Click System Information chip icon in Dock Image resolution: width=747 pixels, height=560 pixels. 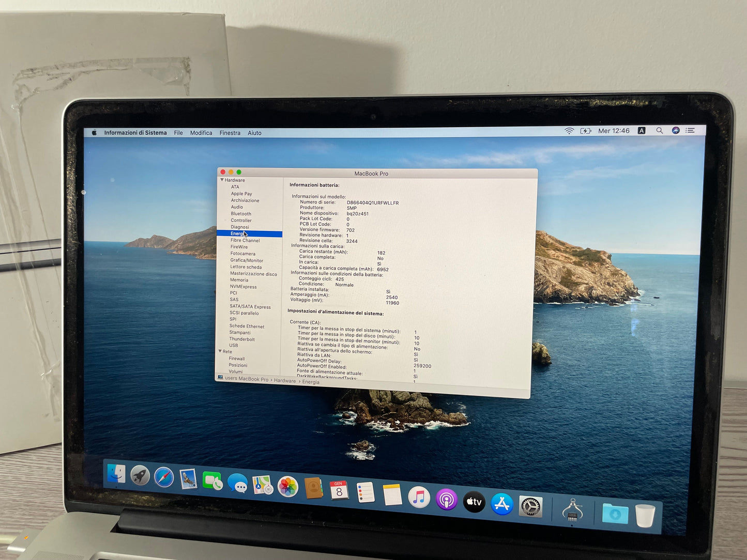coord(572,510)
